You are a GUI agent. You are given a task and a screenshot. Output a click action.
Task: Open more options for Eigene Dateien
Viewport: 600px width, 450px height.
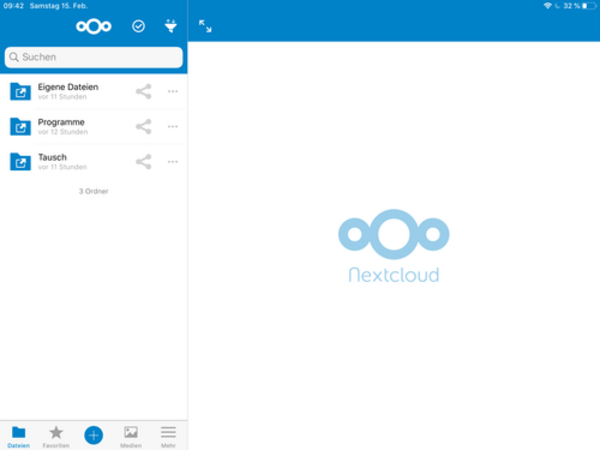pyautogui.click(x=173, y=91)
